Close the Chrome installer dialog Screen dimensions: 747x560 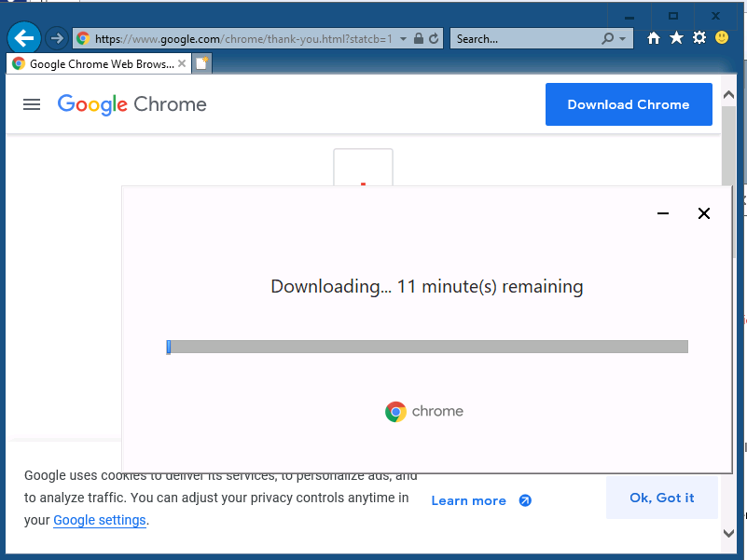click(x=704, y=213)
